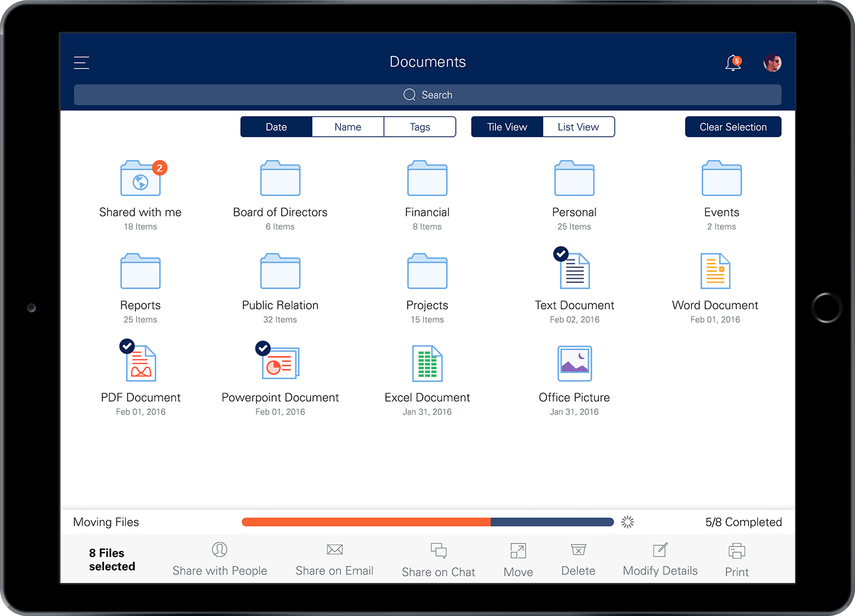The image size is (855, 616).
Task: Click into the Search field
Action: (x=428, y=95)
